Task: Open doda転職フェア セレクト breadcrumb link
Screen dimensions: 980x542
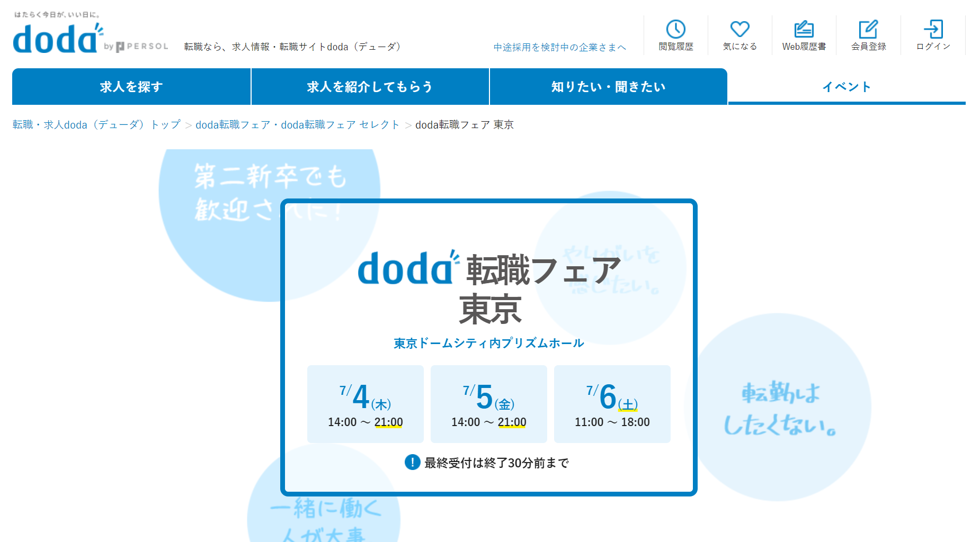Action: pos(297,124)
